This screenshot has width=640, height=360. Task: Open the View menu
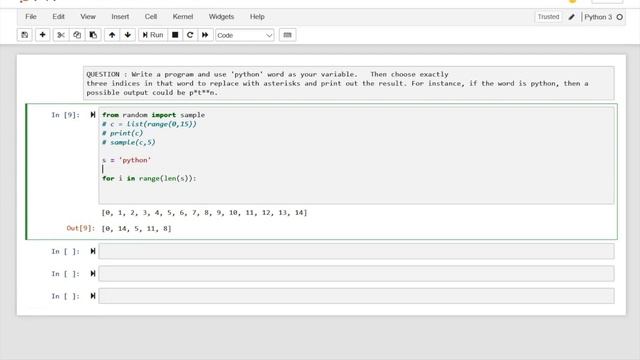point(88,17)
